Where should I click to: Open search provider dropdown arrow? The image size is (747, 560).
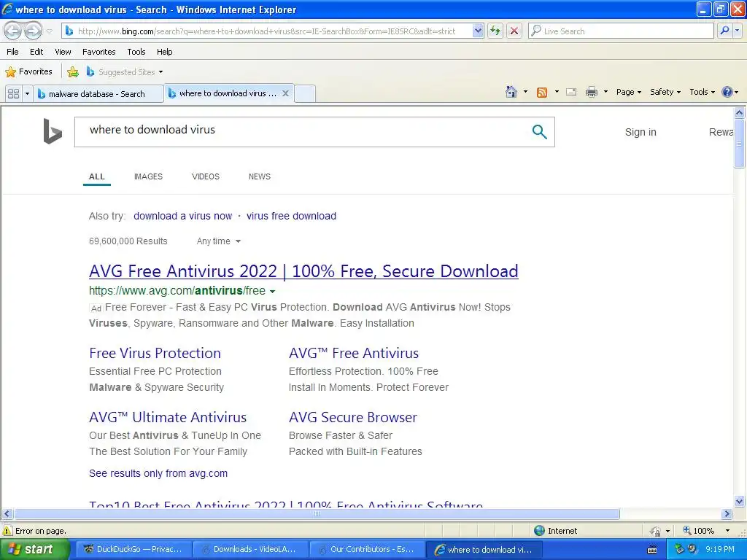(738, 31)
